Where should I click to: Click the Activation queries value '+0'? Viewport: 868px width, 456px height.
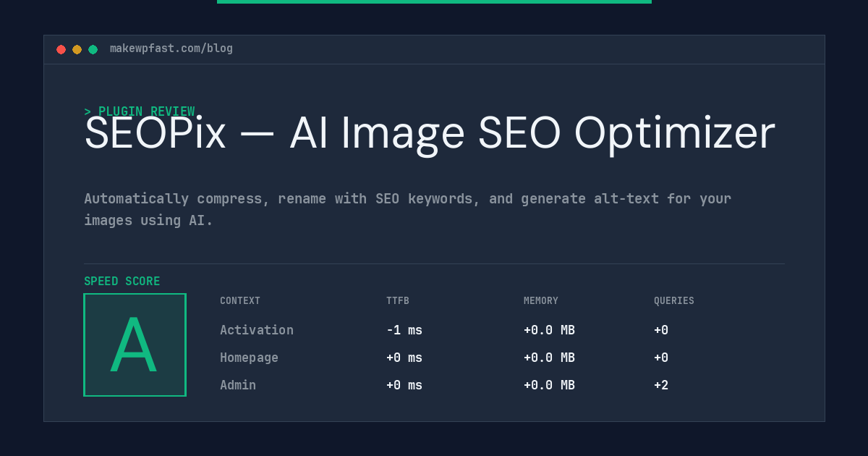(x=661, y=330)
